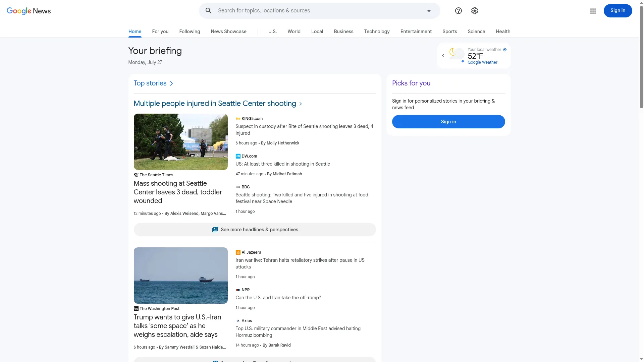The width and height of the screenshot is (644, 362).
Task: Go to the Business section
Action: pos(343,32)
